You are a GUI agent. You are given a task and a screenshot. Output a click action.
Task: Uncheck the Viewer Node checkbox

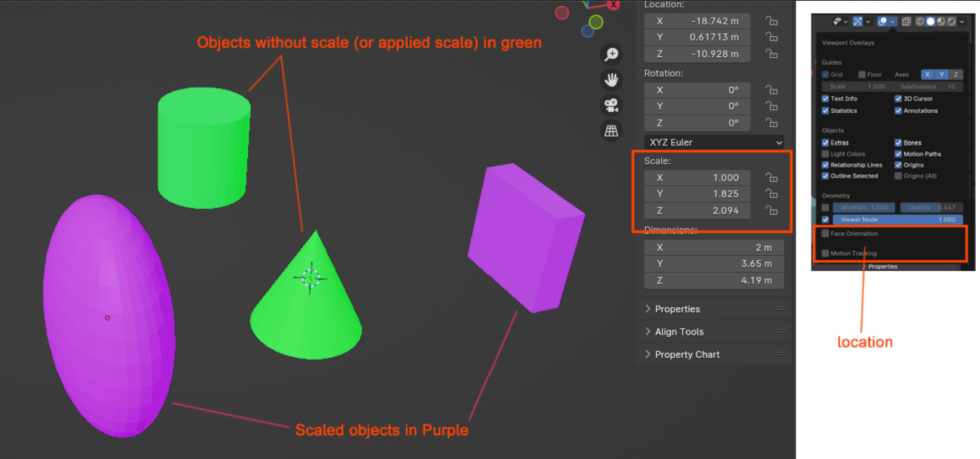[825, 220]
